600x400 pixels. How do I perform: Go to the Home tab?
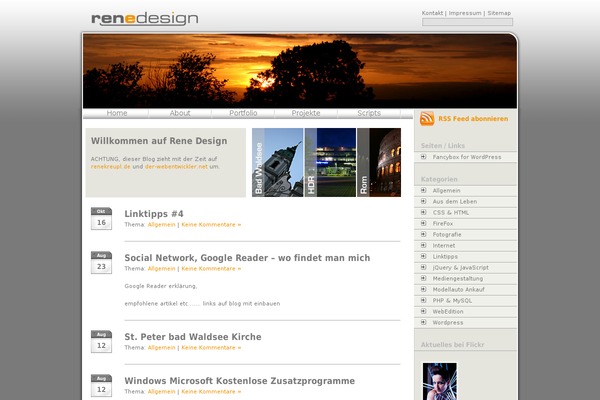click(x=117, y=113)
